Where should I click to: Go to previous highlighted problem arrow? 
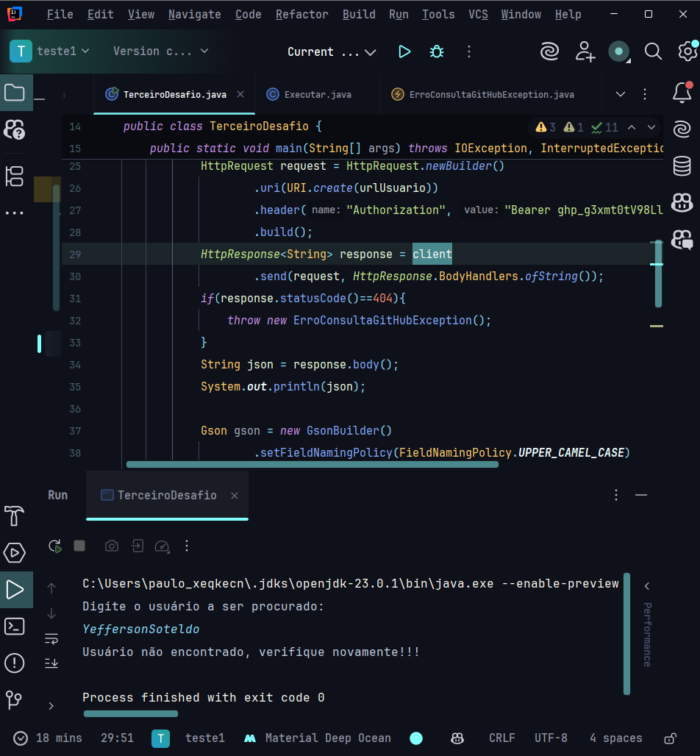[x=632, y=127]
